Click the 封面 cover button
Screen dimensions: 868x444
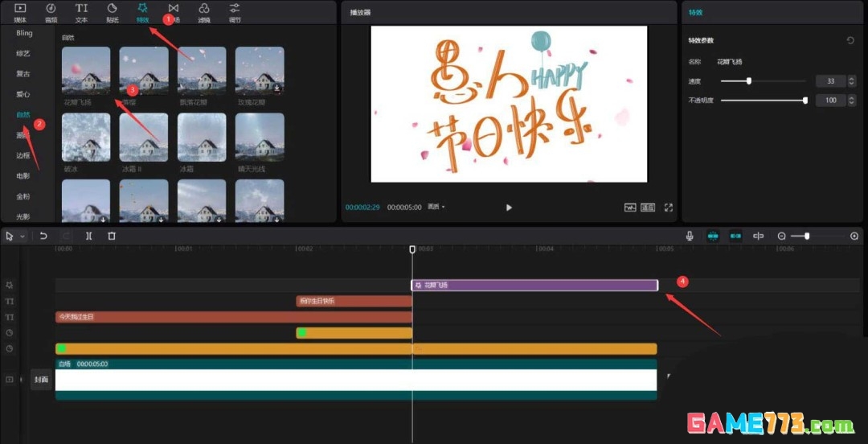[42, 380]
